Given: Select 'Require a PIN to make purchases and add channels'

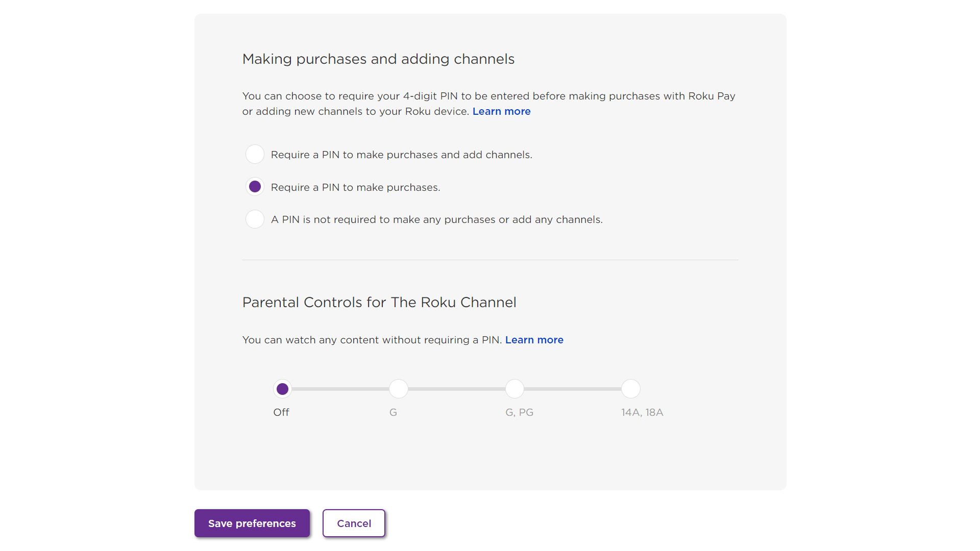Looking at the screenshot, I should pyautogui.click(x=254, y=155).
